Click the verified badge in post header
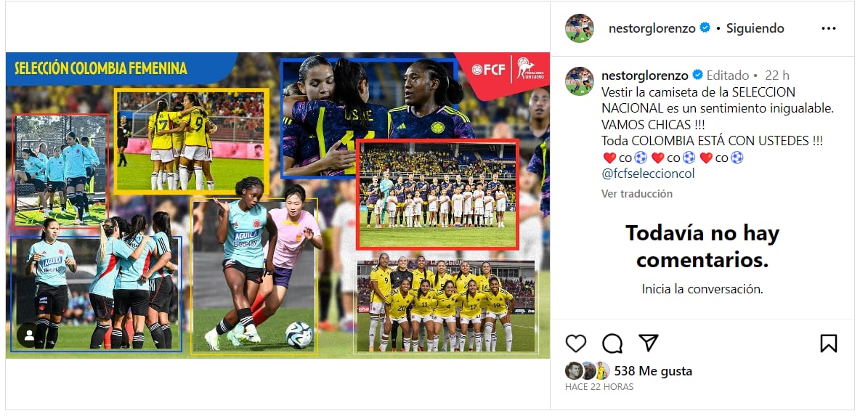 point(705,28)
